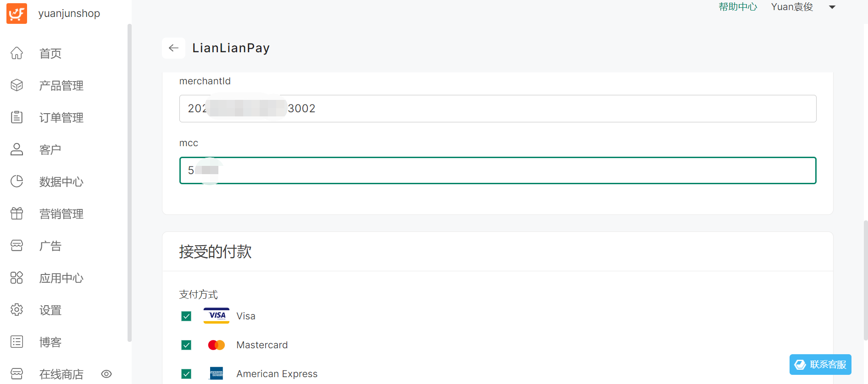Uncheck the Visa payment checkbox
The height and width of the screenshot is (384, 868).
coord(186,316)
